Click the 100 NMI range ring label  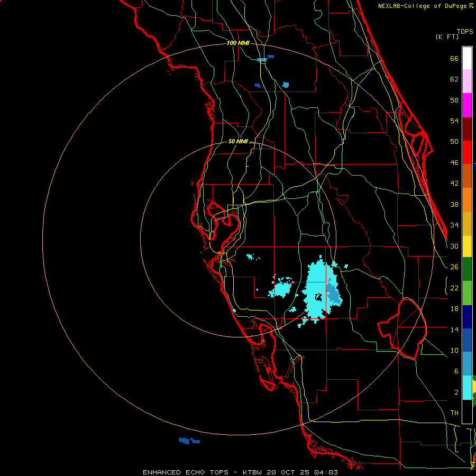pos(238,43)
